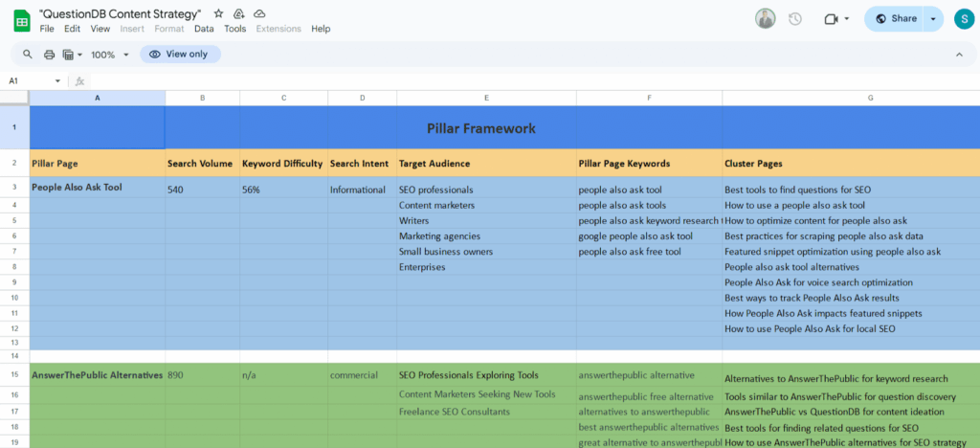Open the filter views dropdown arrow
980x448 pixels.
79,55
